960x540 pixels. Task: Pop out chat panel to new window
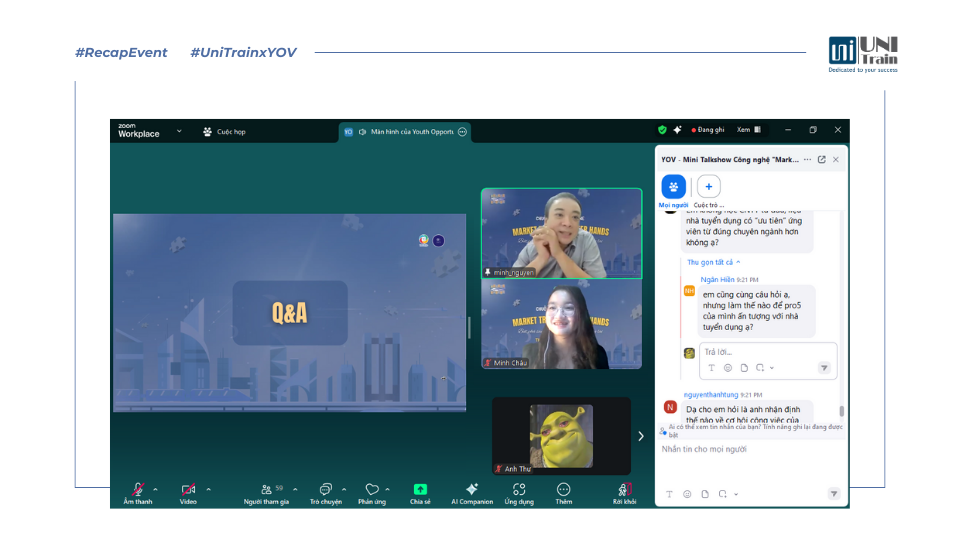[822, 159]
